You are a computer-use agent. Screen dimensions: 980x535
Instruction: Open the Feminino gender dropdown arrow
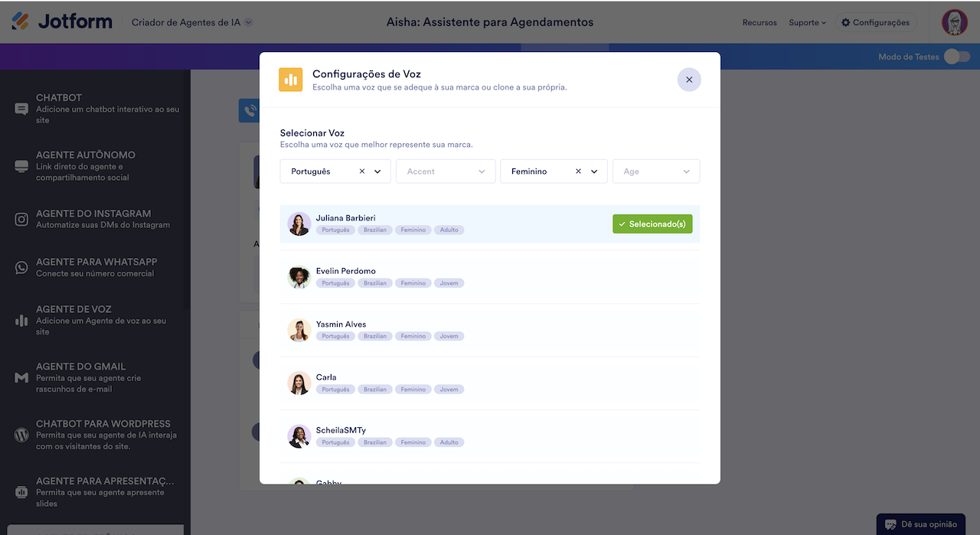click(x=594, y=171)
